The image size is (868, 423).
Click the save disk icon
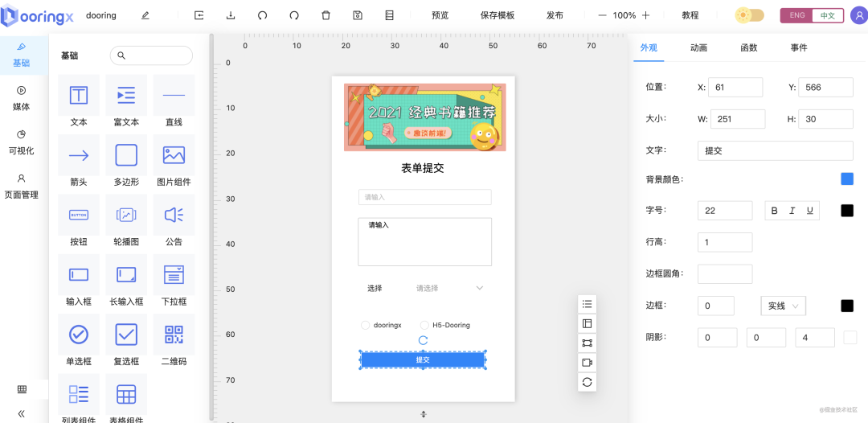tap(358, 15)
